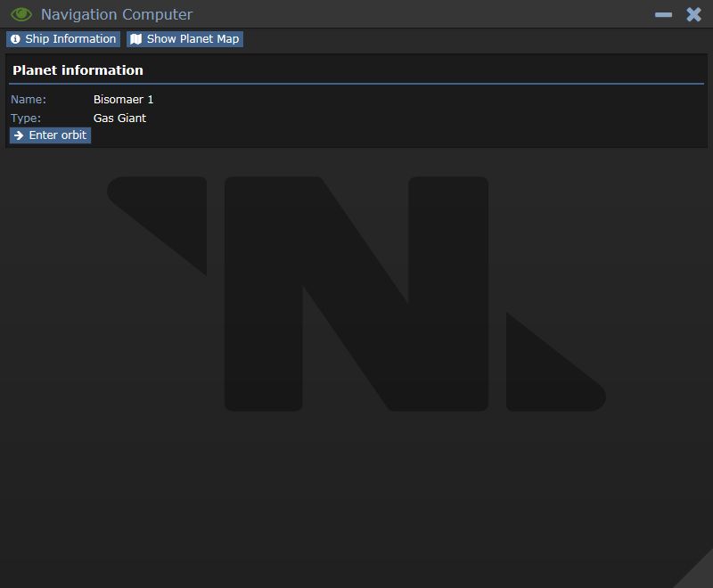Click the Gas Giant type value

tap(119, 118)
